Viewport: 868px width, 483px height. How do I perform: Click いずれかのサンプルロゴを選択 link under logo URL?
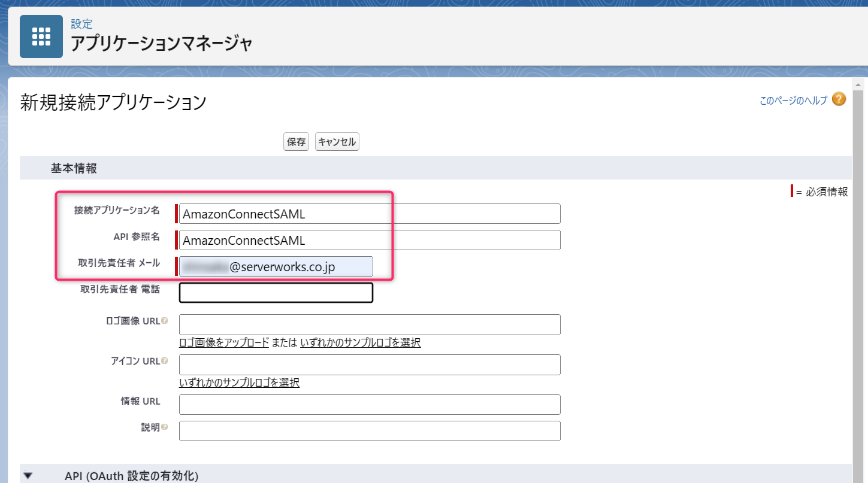(x=360, y=343)
